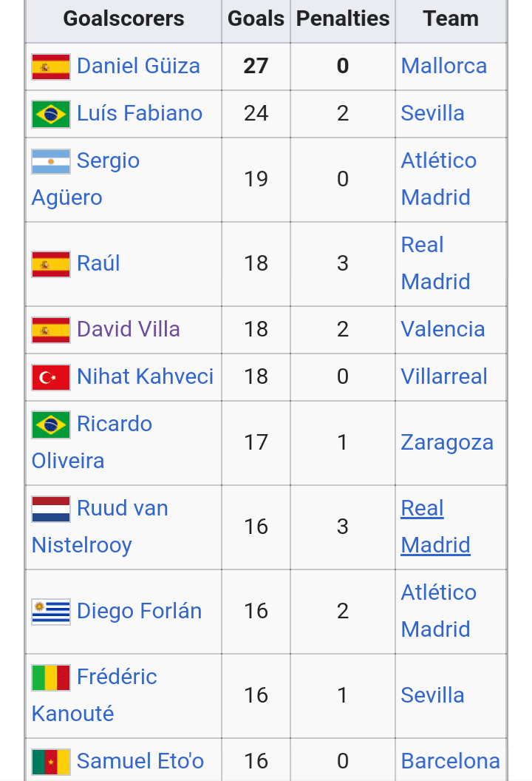Go to the Mallorca team page

[x=444, y=66]
